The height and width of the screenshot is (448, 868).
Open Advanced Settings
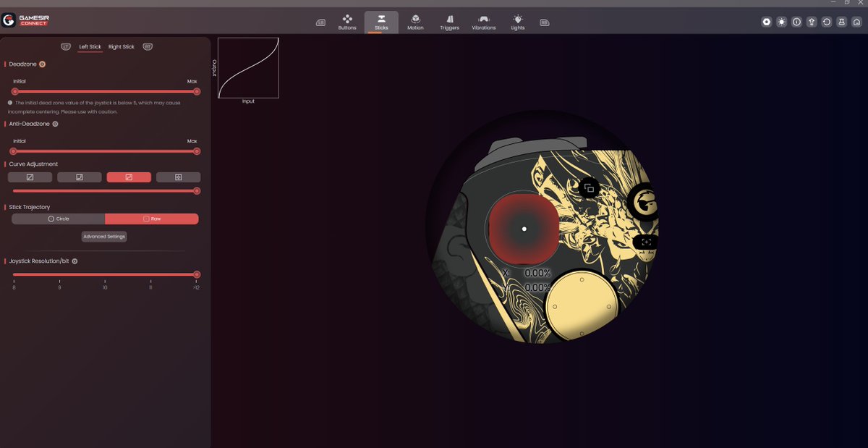tap(105, 237)
